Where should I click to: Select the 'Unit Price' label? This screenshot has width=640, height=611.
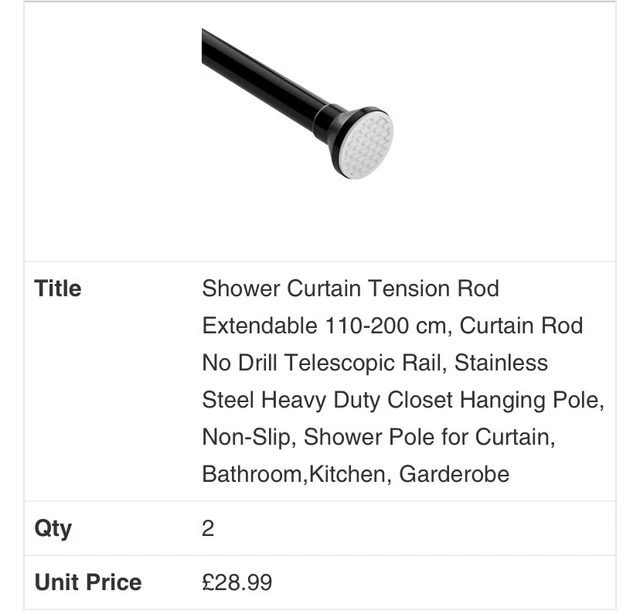tap(88, 582)
